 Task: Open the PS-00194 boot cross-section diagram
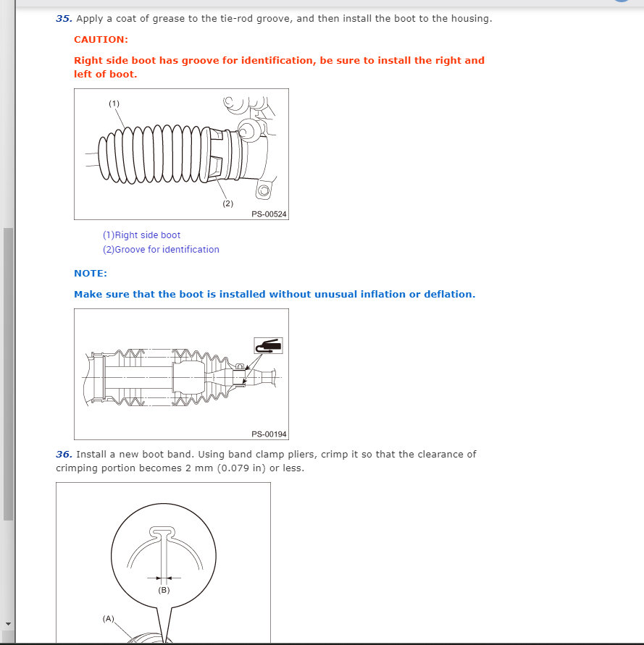click(x=181, y=374)
